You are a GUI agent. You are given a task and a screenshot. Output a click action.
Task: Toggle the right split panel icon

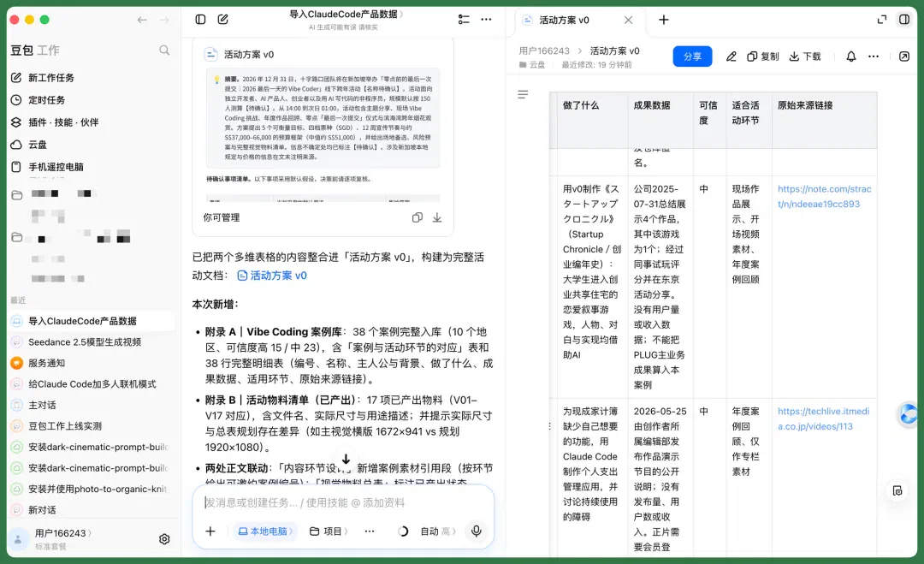pos(904,20)
